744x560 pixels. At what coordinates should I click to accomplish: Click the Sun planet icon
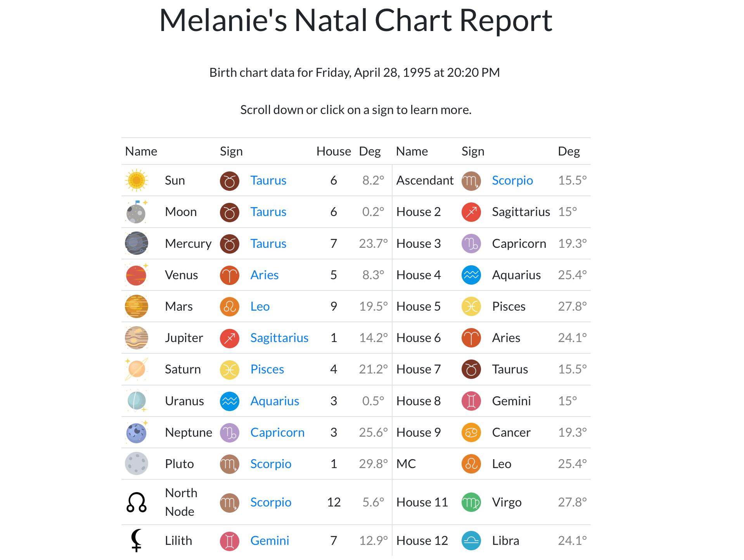(x=137, y=180)
